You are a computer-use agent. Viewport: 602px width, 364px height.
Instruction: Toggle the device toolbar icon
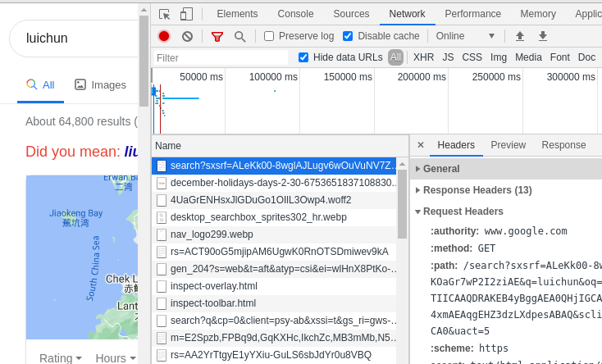pos(187,14)
